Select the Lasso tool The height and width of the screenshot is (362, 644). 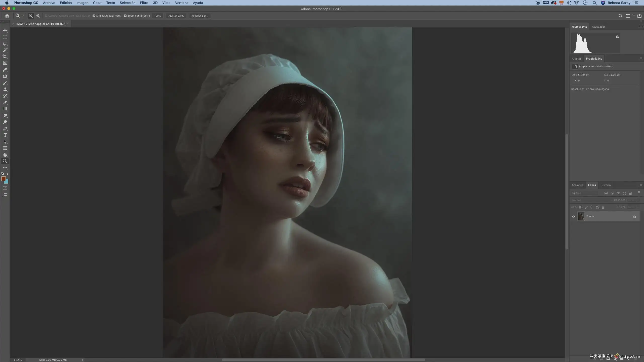pyautogui.click(x=5, y=43)
